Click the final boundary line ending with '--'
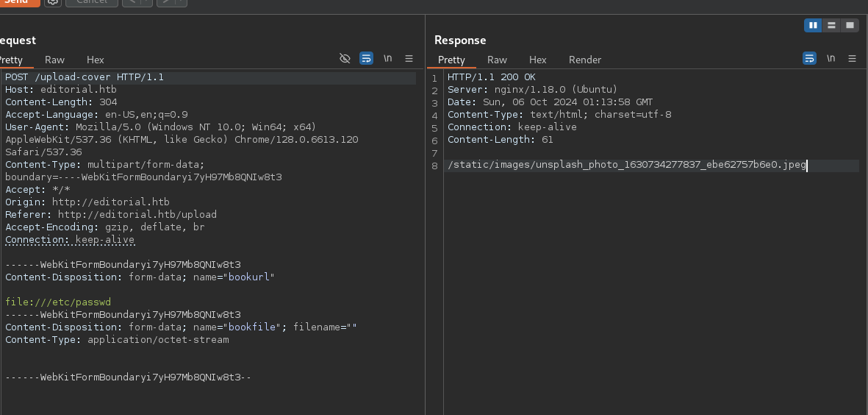Viewport: 868px width, 415px height. (129, 377)
